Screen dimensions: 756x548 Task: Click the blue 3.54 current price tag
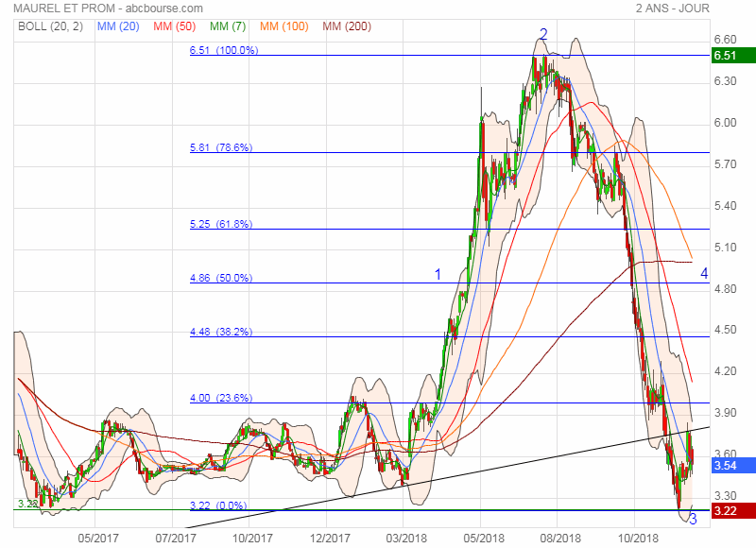tap(733, 466)
